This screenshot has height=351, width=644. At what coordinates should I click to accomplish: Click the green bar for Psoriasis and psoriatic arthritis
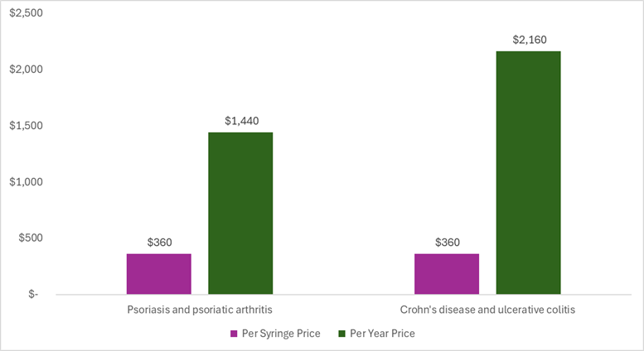[x=240, y=213]
